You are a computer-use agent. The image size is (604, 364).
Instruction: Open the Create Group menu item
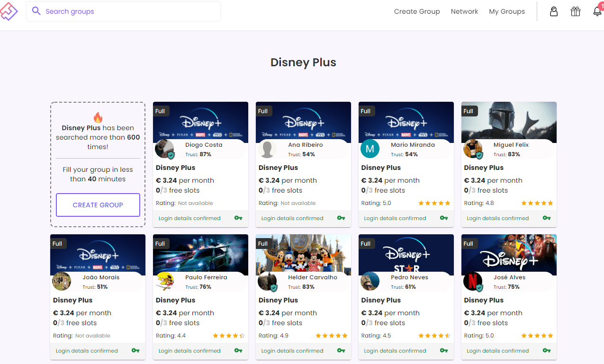pyautogui.click(x=417, y=11)
